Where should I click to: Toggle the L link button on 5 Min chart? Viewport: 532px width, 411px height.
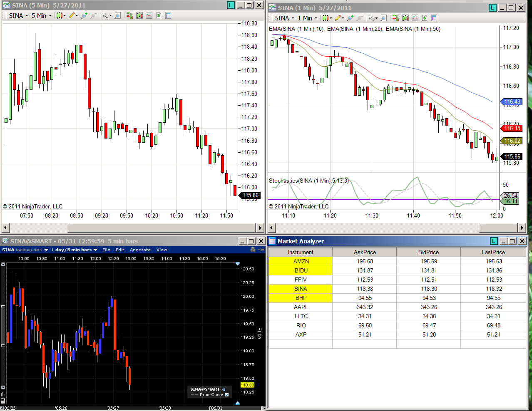(231, 5)
